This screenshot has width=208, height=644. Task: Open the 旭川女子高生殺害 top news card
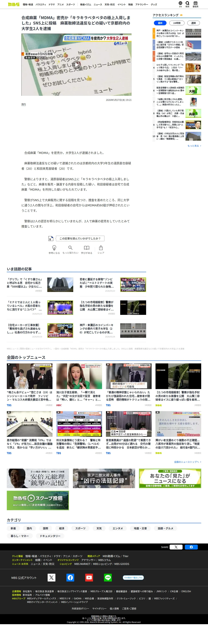79,385
